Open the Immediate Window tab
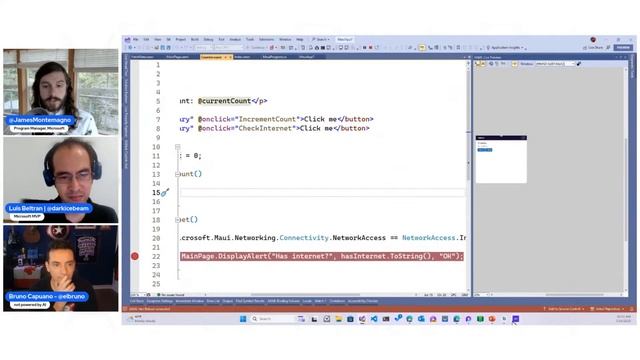The image size is (640, 360). [189, 301]
